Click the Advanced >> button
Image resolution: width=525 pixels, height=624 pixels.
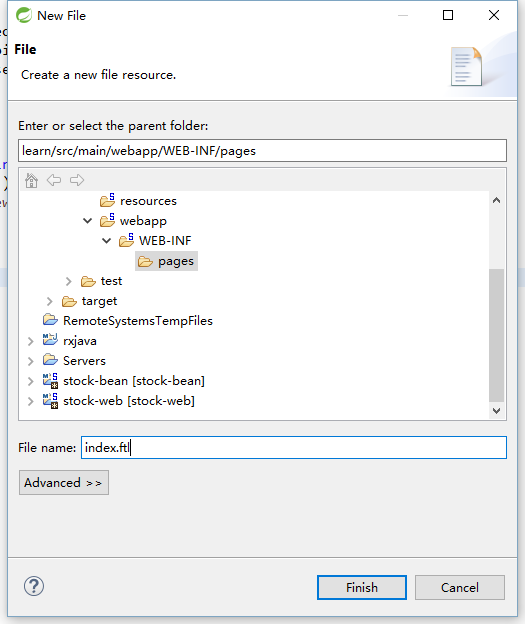[x=64, y=482]
